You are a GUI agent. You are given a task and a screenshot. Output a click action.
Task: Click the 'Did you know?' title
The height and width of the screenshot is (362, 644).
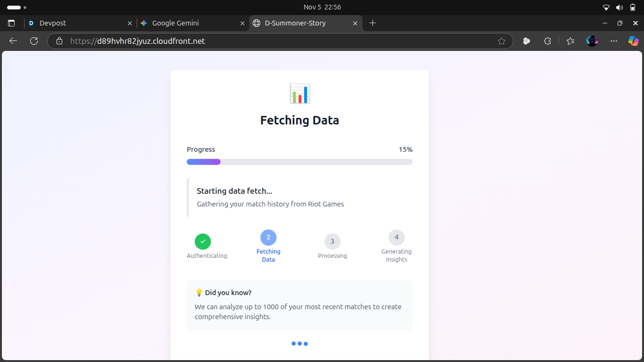tap(228, 293)
